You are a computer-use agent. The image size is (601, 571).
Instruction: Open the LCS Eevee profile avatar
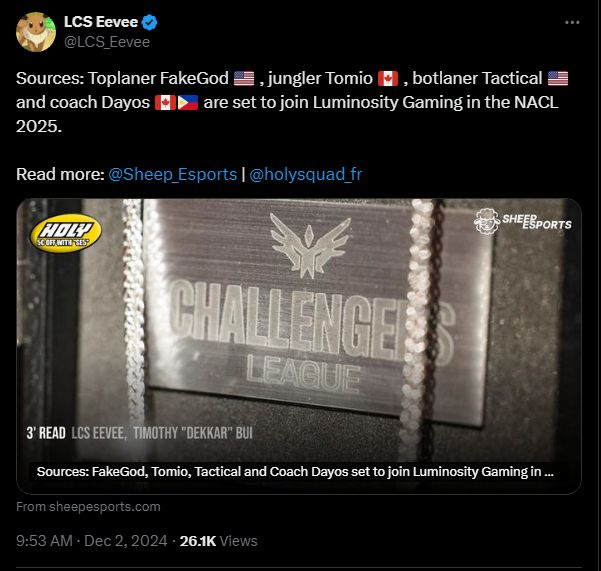point(36,32)
